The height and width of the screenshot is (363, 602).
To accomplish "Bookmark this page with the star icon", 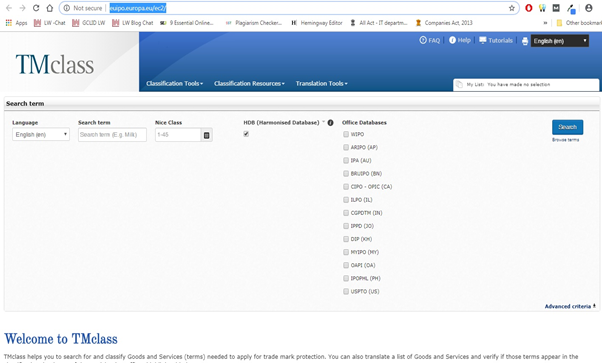I will [511, 8].
